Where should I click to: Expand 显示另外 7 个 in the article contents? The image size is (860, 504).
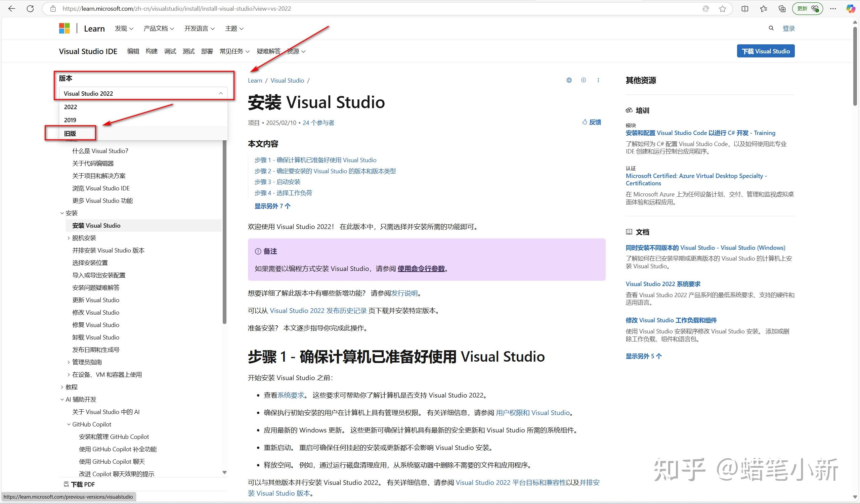coord(272,206)
